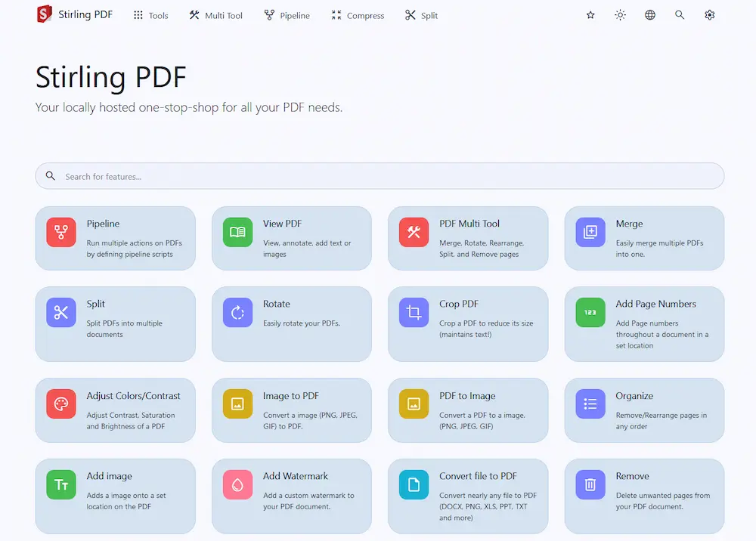This screenshot has height=541, width=756.
Task: Click the purple Merge icon
Action: point(590,232)
